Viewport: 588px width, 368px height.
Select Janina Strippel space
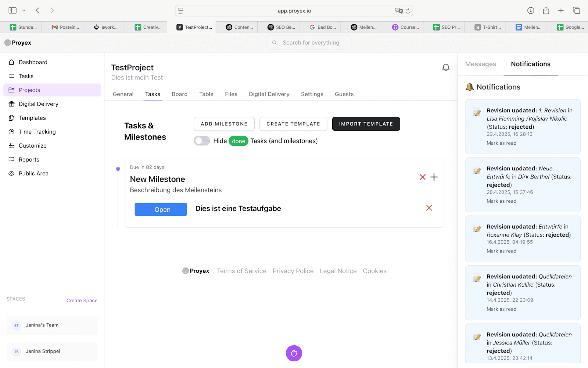tap(52, 351)
